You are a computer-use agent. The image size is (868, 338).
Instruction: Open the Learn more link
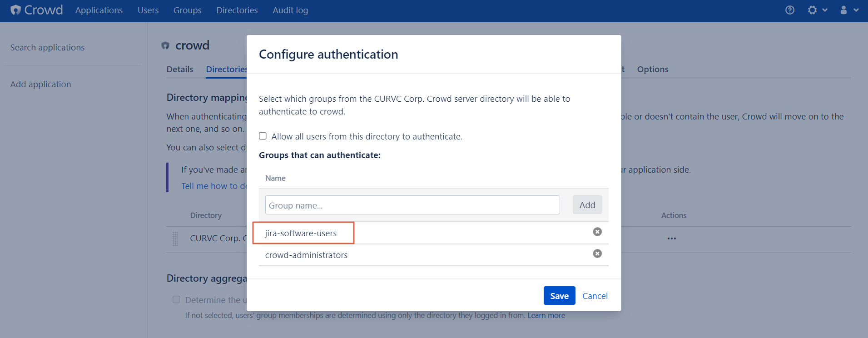(546, 315)
